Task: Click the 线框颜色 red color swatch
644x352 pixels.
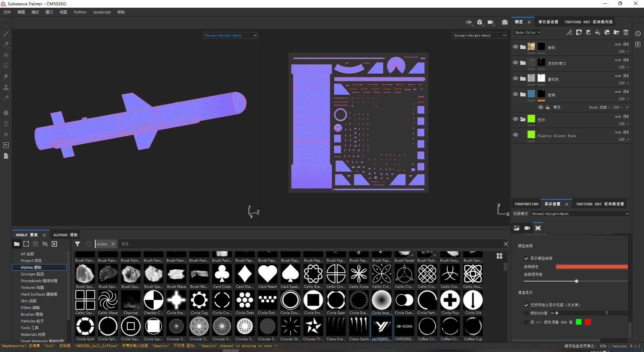Action: [x=592, y=267]
